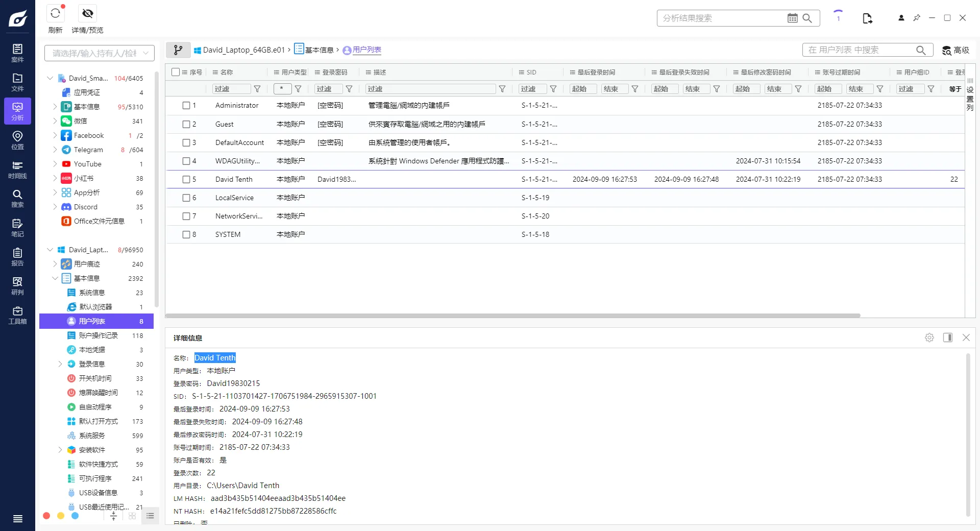The image size is (980, 531).
Task: Collapse the David_Laptop evidence tree node
Action: pos(50,250)
